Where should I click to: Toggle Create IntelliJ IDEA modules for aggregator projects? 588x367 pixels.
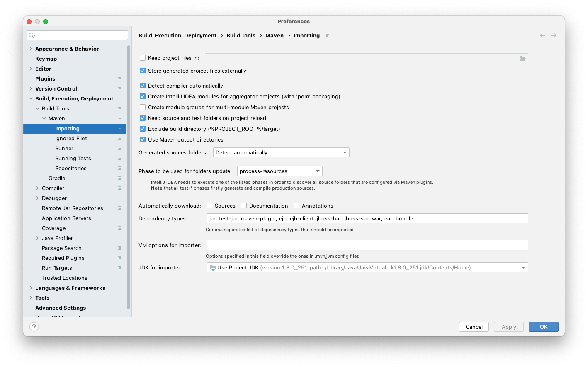143,96
